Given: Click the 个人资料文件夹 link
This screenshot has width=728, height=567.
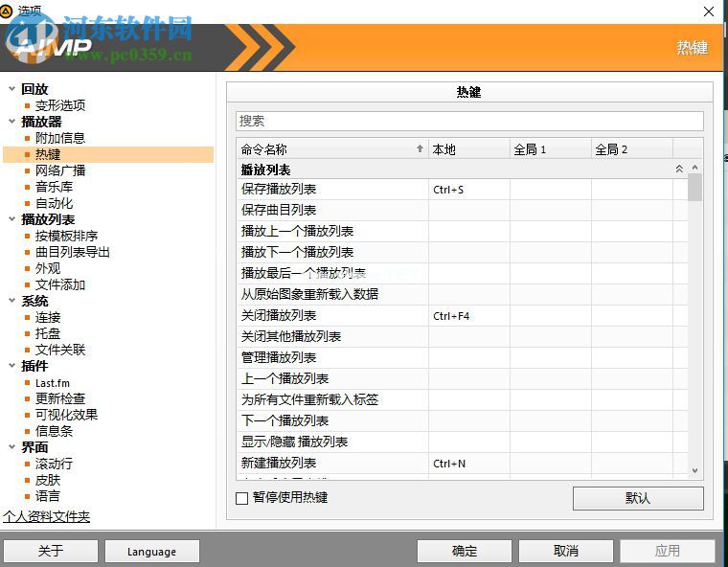Looking at the screenshot, I should (46, 516).
